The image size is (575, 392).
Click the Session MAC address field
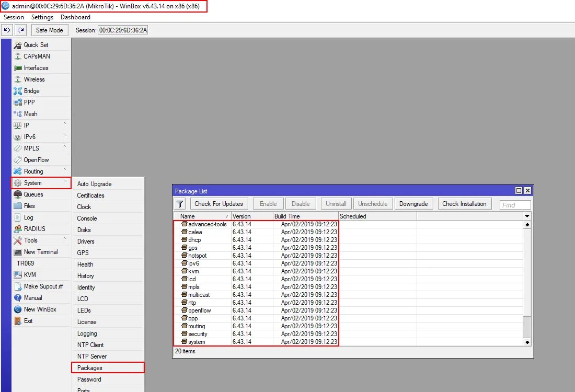123,30
